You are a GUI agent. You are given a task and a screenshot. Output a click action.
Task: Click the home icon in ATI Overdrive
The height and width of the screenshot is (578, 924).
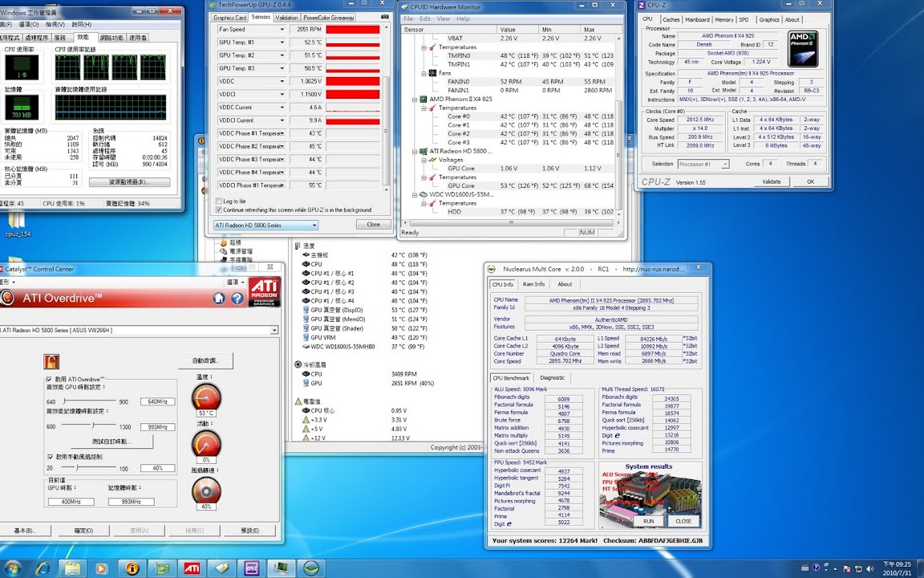219,299
